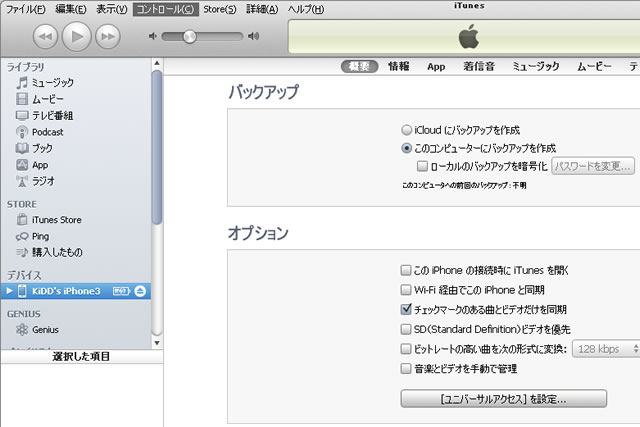Uncheck チェックマークのある曲とビデオだけを同期
The image size is (640, 427).
406,309
